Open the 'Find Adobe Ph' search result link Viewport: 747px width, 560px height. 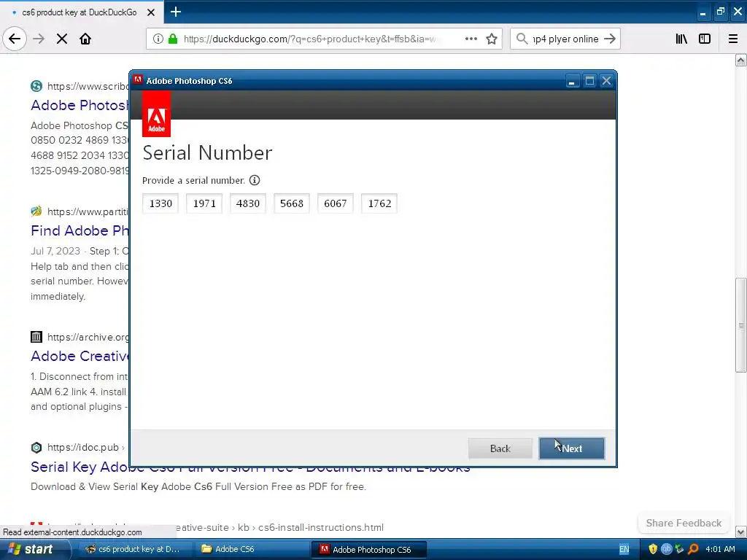click(80, 230)
